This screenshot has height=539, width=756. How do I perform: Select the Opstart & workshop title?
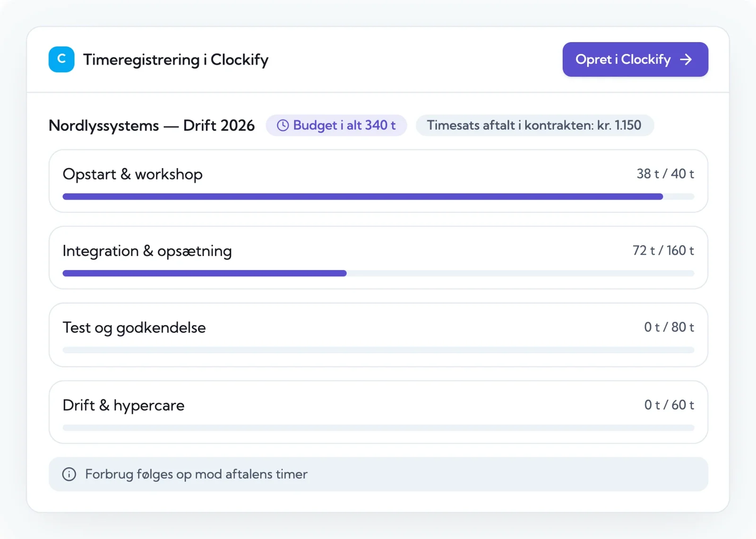[x=133, y=174]
